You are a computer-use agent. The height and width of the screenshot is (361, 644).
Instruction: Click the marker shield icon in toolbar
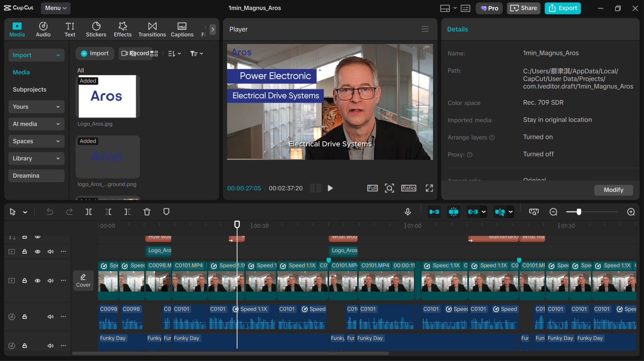[166, 212]
